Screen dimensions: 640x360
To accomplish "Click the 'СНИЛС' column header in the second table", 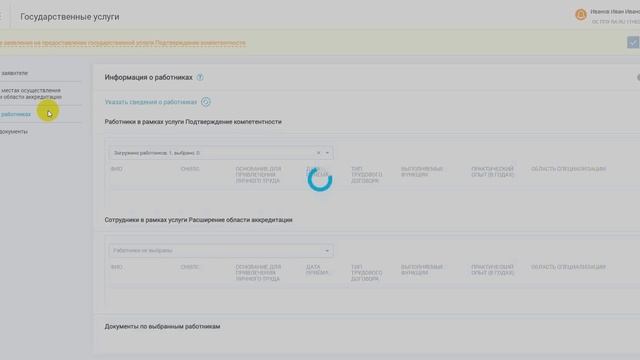I will coord(190,267).
